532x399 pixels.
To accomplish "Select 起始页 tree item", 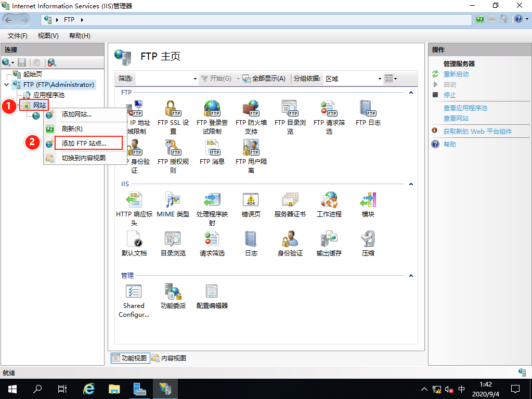I will [x=33, y=74].
